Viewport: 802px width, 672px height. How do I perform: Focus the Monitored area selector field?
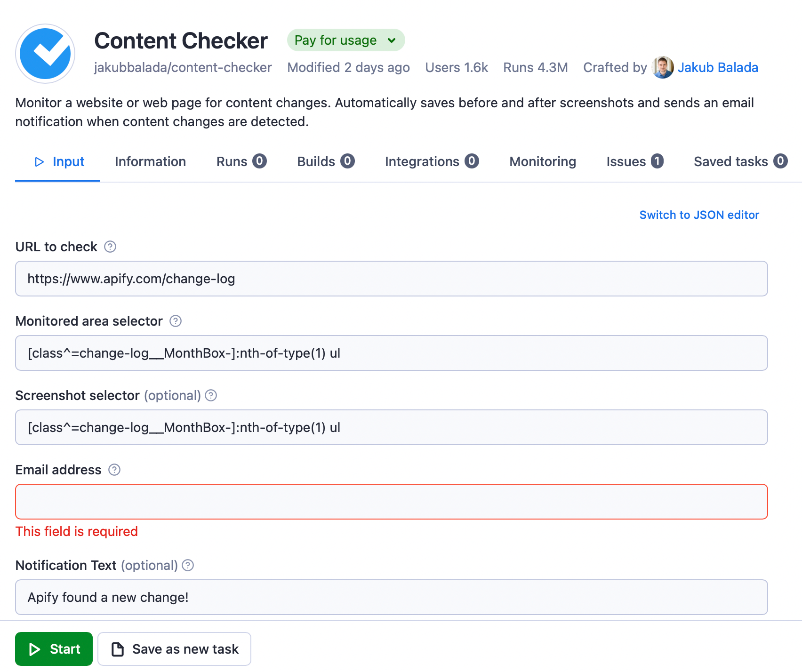point(392,353)
